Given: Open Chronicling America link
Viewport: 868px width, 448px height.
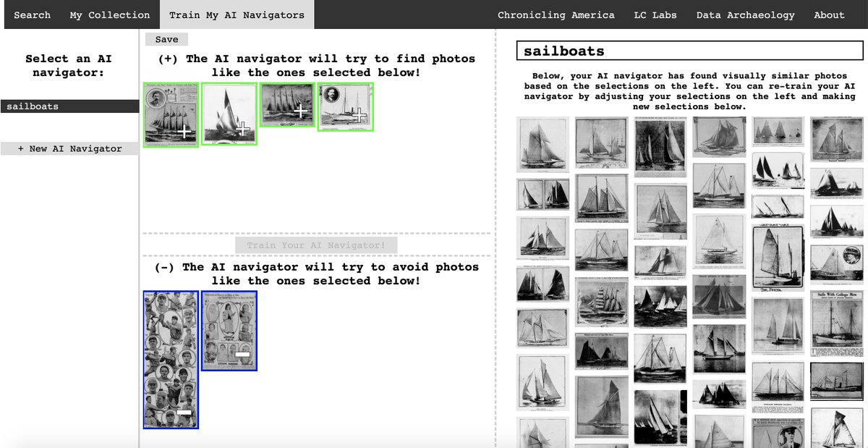Looking at the screenshot, I should click(556, 14).
